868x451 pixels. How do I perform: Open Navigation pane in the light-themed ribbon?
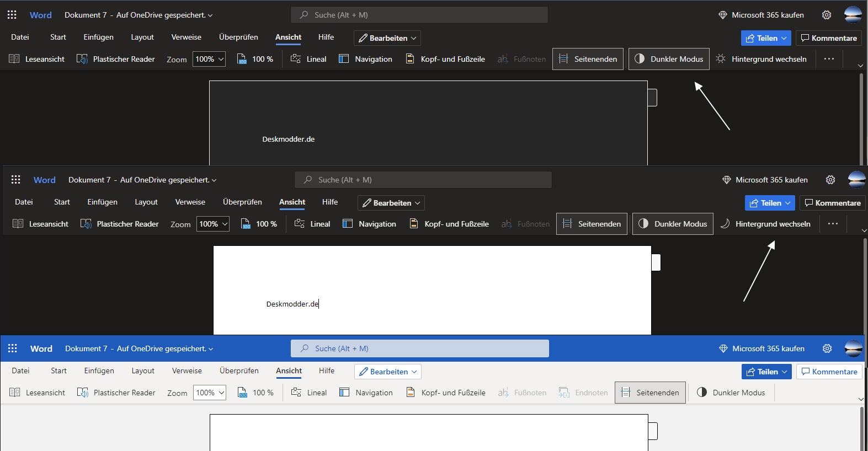366,393
